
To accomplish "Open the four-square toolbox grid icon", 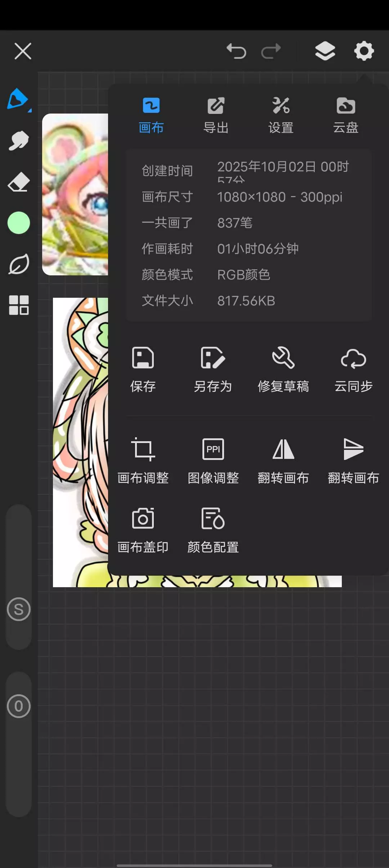I will click(x=18, y=305).
